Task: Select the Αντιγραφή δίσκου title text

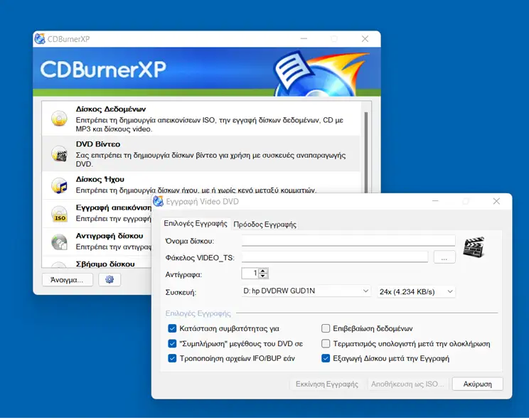Action: point(109,236)
